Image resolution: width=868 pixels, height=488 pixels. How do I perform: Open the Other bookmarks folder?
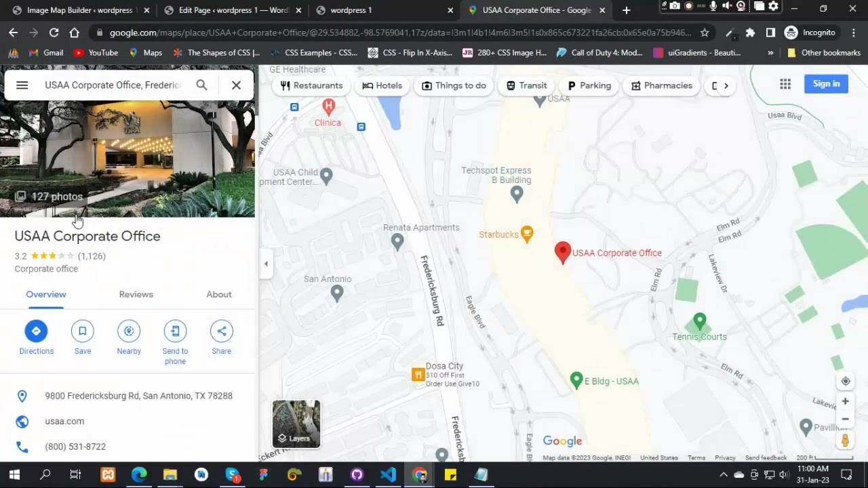click(x=823, y=53)
